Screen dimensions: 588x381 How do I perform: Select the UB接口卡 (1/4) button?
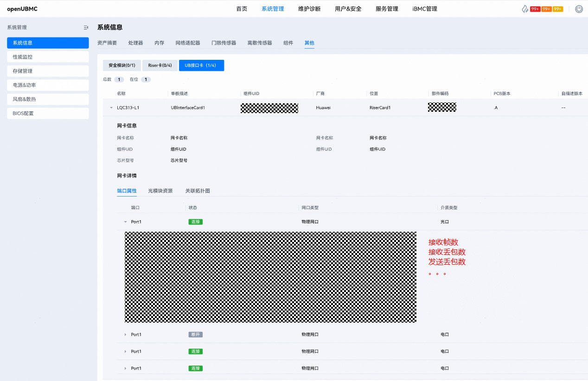(x=201, y=65)
